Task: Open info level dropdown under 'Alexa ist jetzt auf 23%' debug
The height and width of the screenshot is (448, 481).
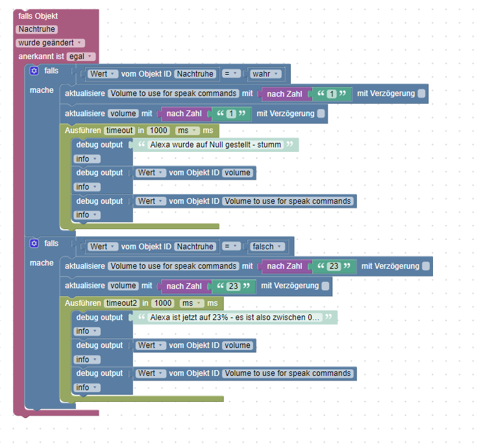Action: [x=87, y=331]
